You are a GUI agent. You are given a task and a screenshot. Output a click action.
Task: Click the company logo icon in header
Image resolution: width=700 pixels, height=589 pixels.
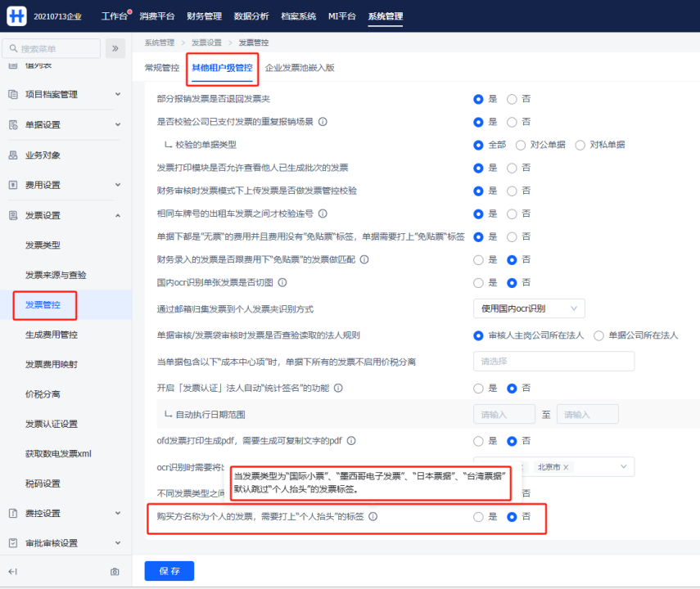(x=16, y=16)
